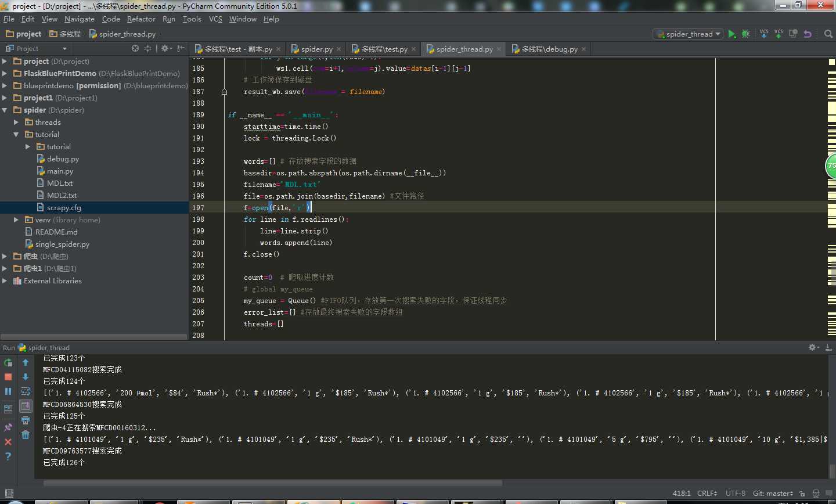
Task: Select MDL2.txt in project tree
Action: pyautogui.click(x=62, y=195)
